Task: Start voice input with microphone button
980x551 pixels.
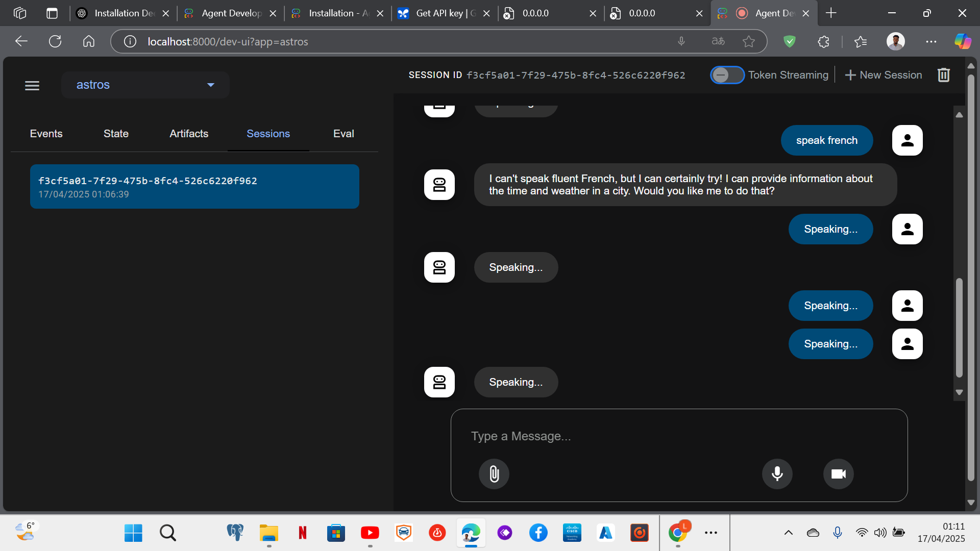Action: coord(777,474)
